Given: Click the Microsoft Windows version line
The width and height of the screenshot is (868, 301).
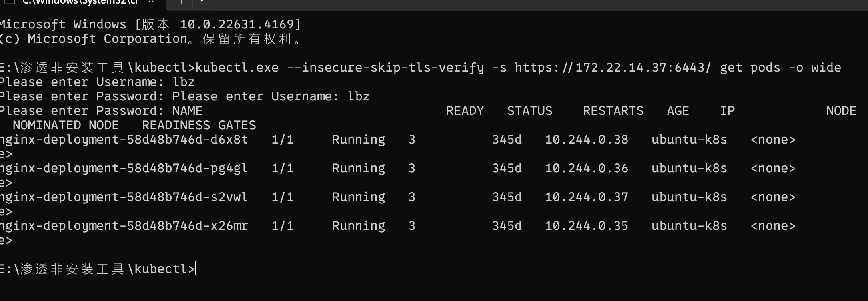Looking at the screenshot, I should [150, 24].
